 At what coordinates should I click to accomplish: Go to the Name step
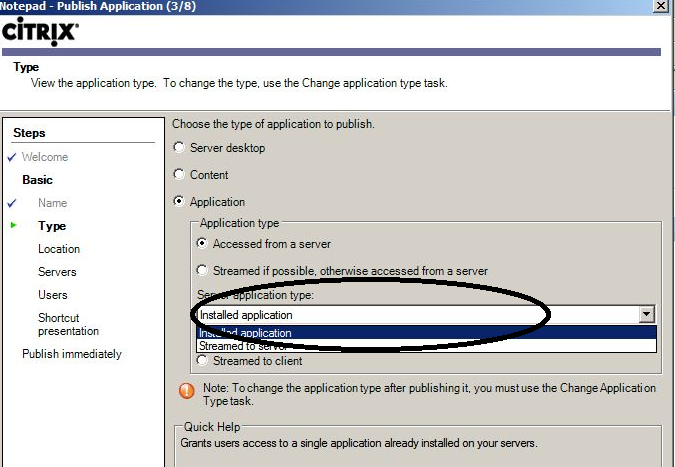point(53,203)
